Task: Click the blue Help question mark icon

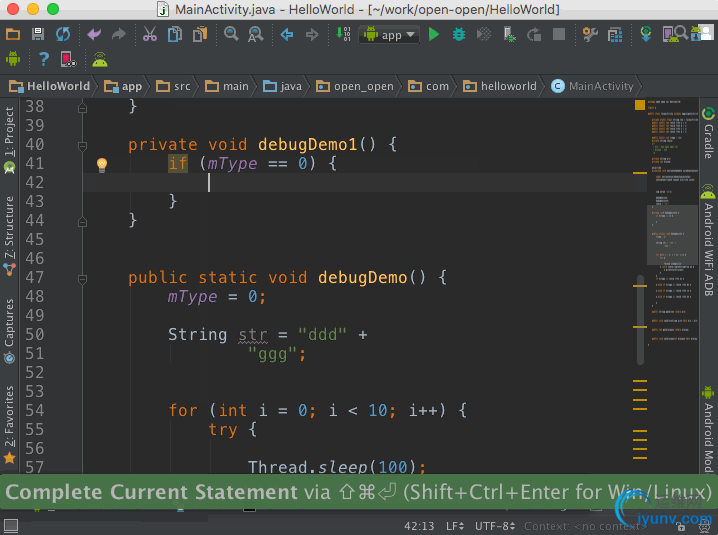Action: pyautogui.click(x=44, y=59)
